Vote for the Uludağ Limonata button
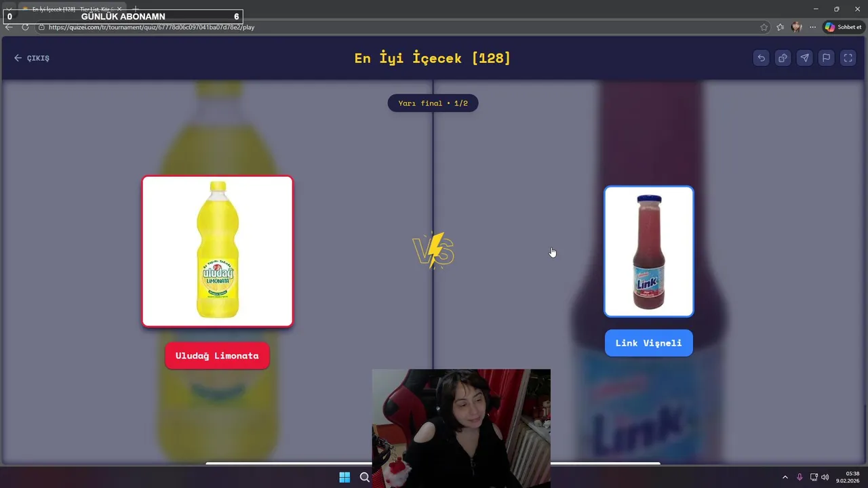This screenshot has height=488, width=868. (217, 356)
